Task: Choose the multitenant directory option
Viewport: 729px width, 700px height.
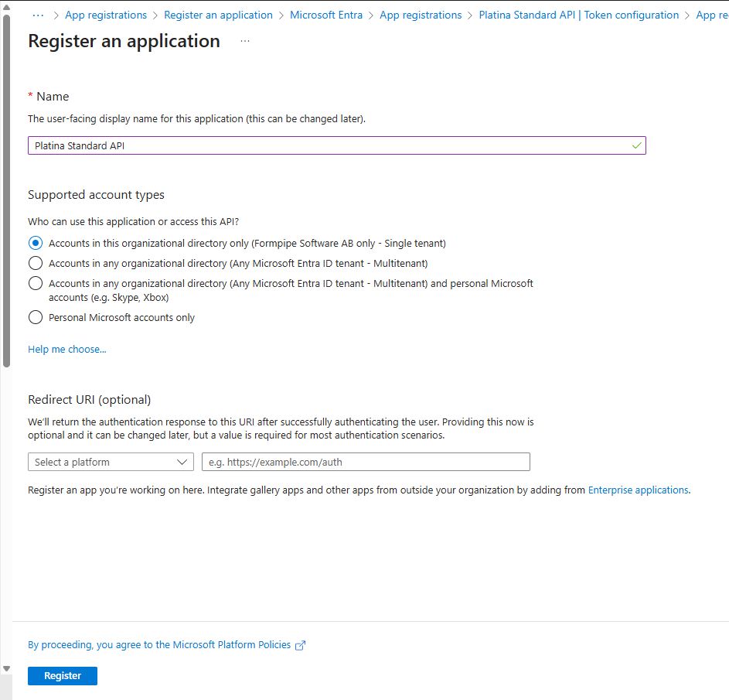Action: (35, 262)
